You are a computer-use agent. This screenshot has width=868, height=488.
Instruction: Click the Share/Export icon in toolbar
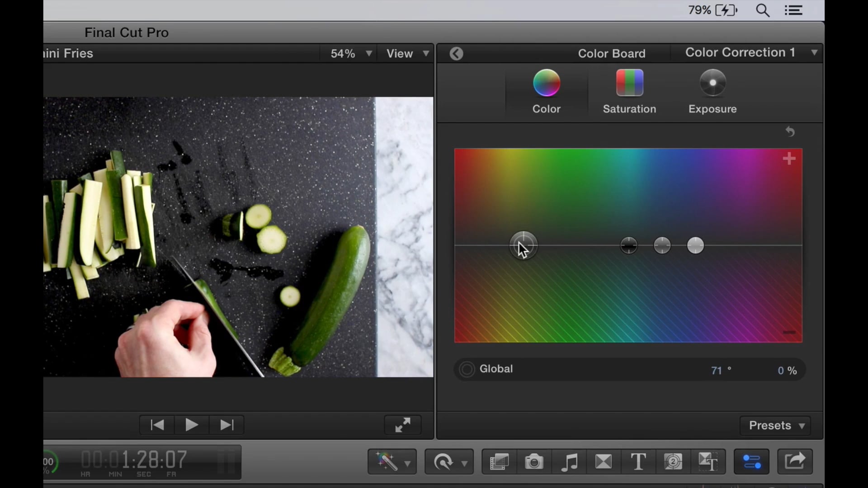pyautogui.click(x=796, y=461)
